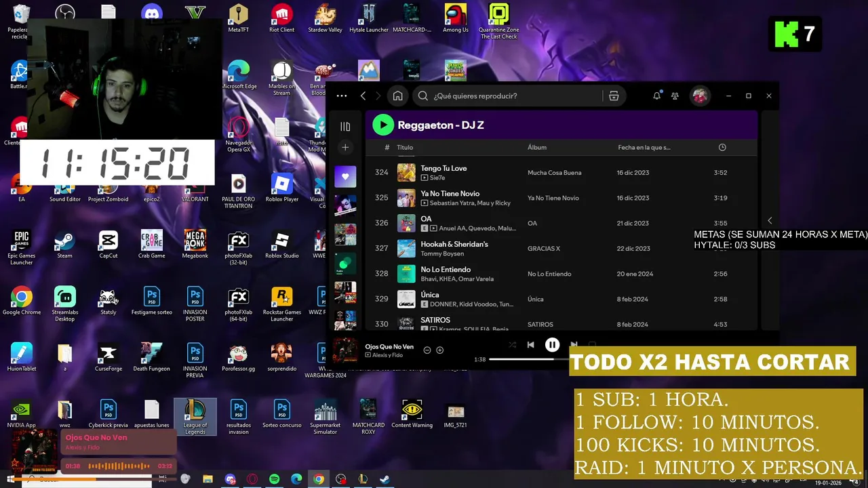Open Steam from taskbar
The image size is (868, 488).
click(x=384, y=479)
